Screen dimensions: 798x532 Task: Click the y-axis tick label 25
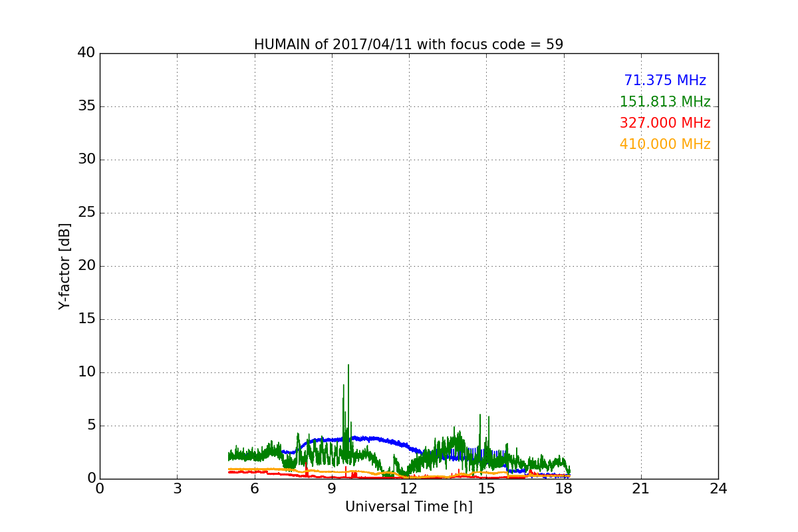pos(86,213)
